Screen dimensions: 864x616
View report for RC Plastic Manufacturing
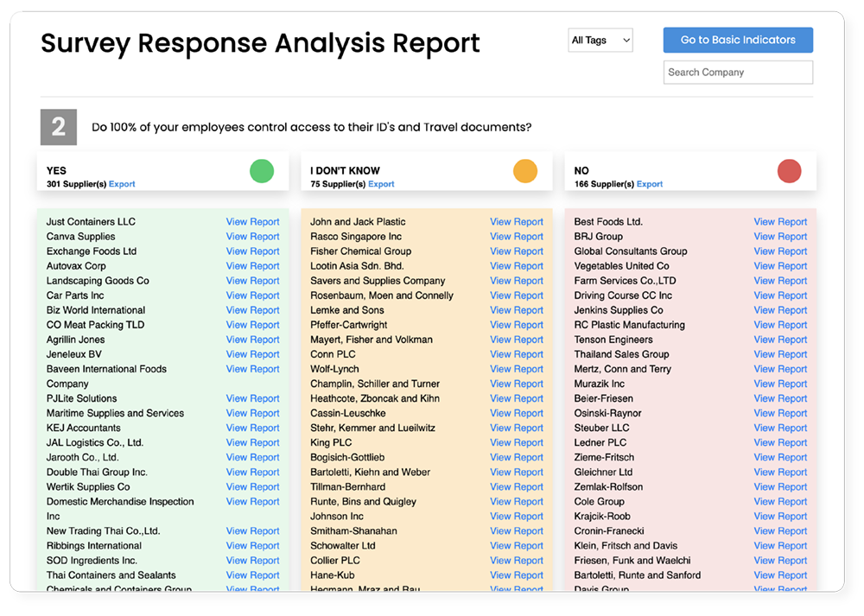(781, 325)
